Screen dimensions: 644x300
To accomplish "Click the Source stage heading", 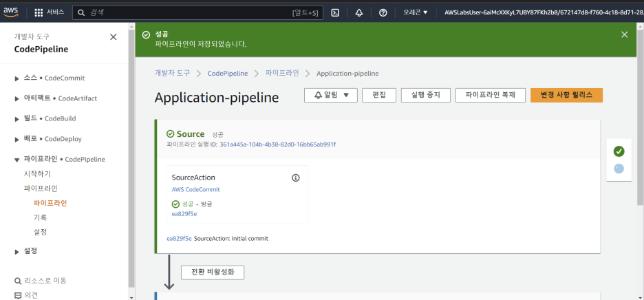I will pyautogui.click(x=191, y=134).
